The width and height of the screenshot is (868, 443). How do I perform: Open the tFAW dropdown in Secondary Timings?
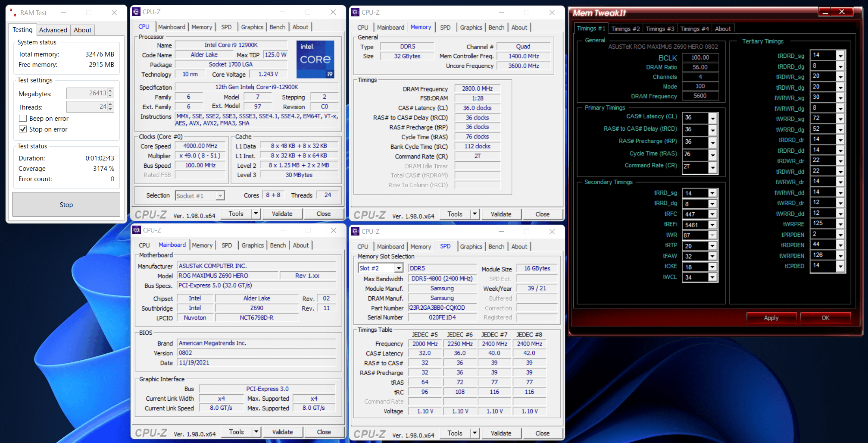(712, 256)
